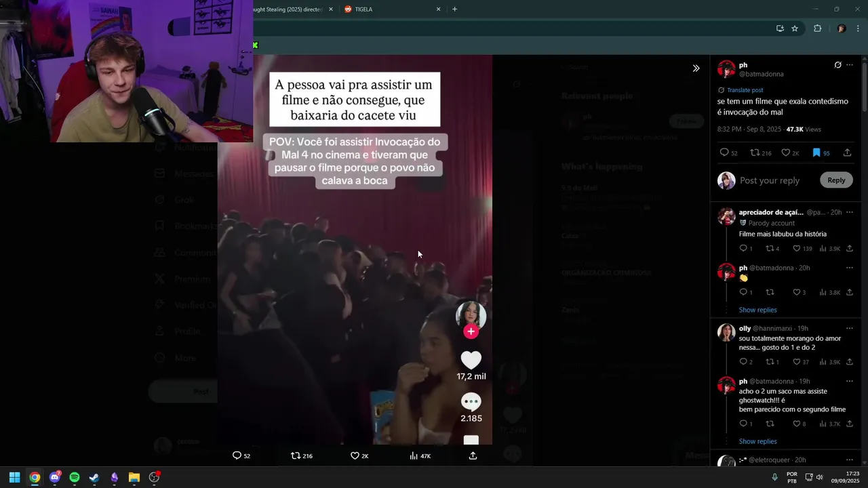868x488 pixels.
Task: Switch POR PTB keyboard language indicator
Action: 791,477
